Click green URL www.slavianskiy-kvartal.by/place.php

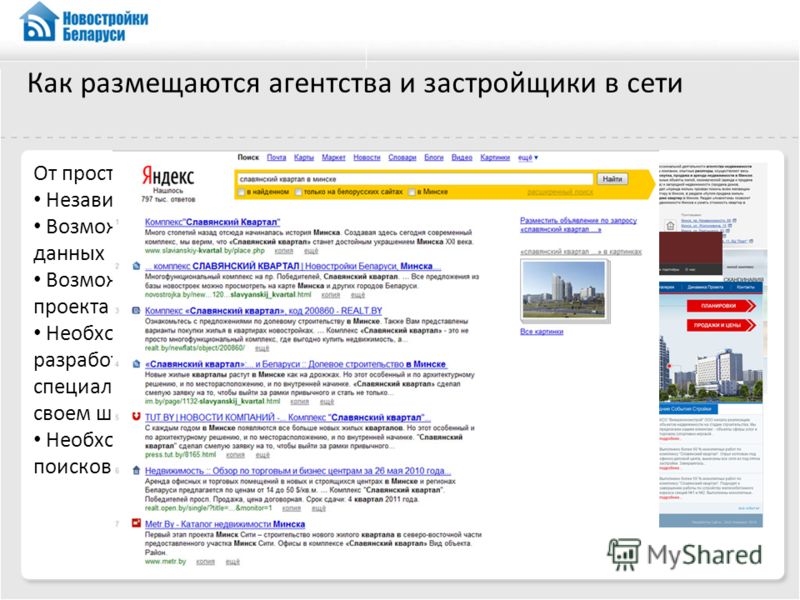205,251
